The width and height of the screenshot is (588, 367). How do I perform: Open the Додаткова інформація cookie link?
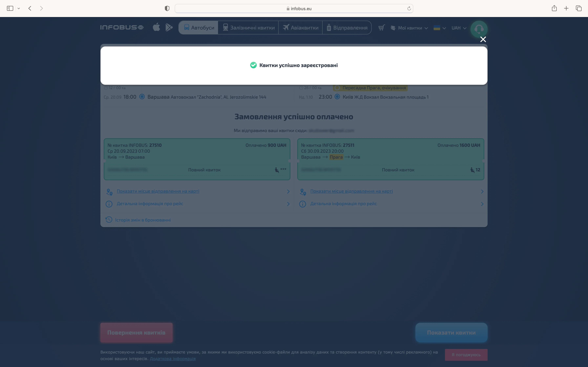(173, 358)
